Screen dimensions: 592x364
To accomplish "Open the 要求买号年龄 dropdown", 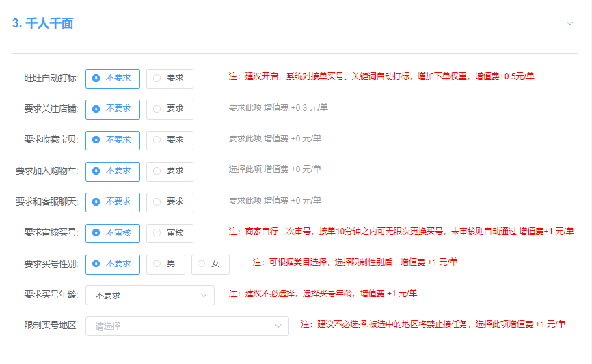I will [150, 295].
